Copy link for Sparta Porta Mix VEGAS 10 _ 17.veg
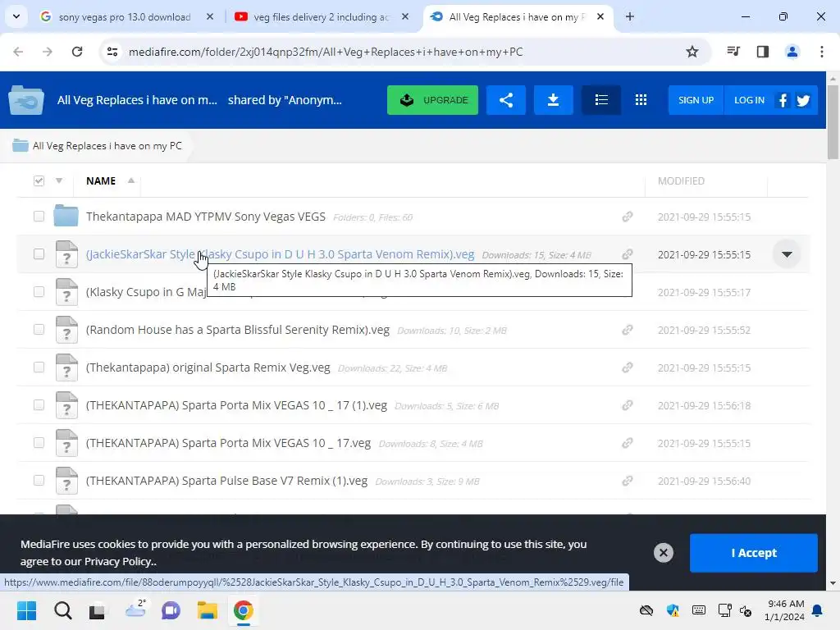 click(628, 443)
